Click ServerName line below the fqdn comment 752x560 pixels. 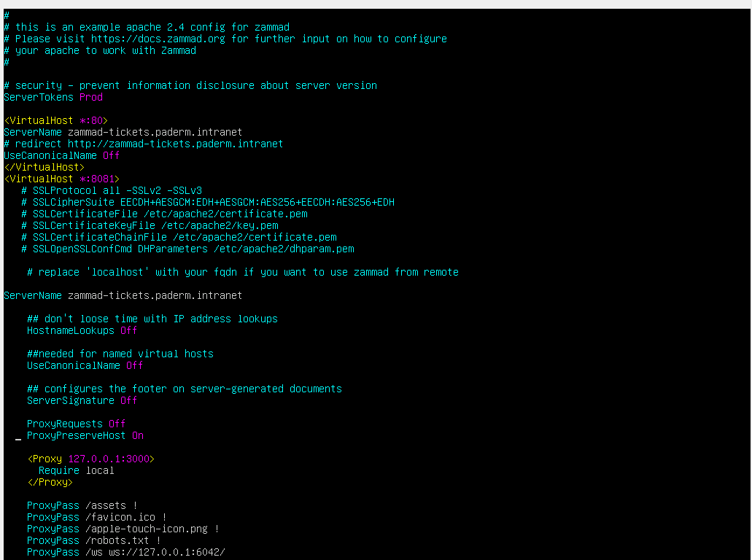(123, 295)
